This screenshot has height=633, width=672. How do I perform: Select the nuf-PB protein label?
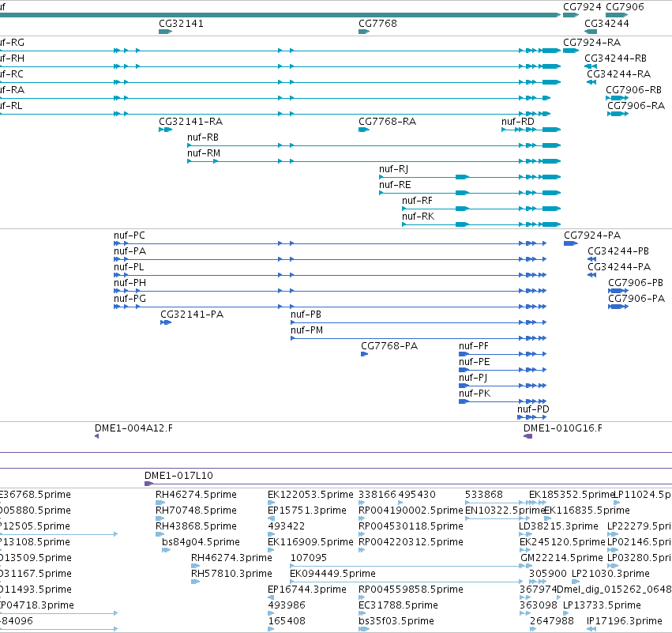306,315
